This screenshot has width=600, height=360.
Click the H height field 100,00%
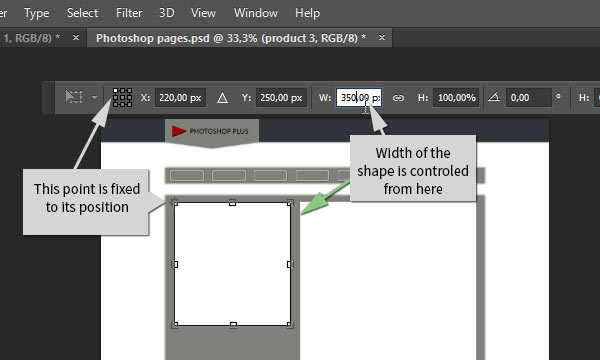(x=456, y=98)
